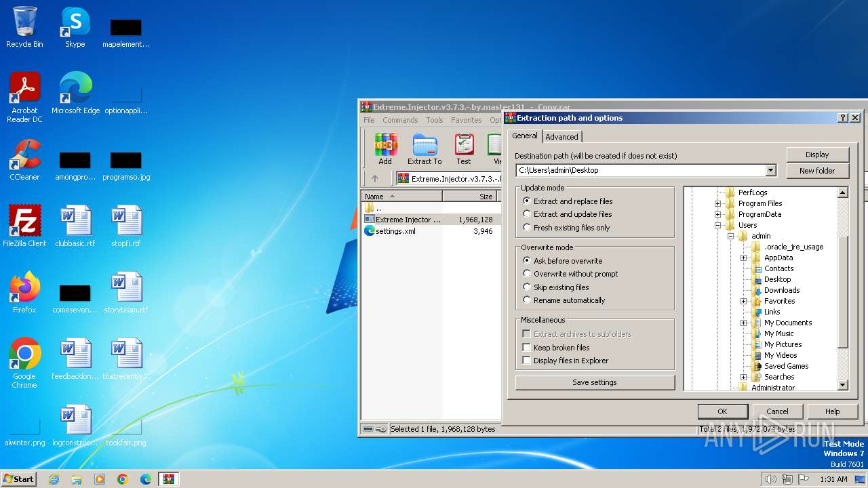This screenshot has height=488, width=868.
Task: Select the clubbasic.rtf desktop file
Action: (x=75, y=226)
